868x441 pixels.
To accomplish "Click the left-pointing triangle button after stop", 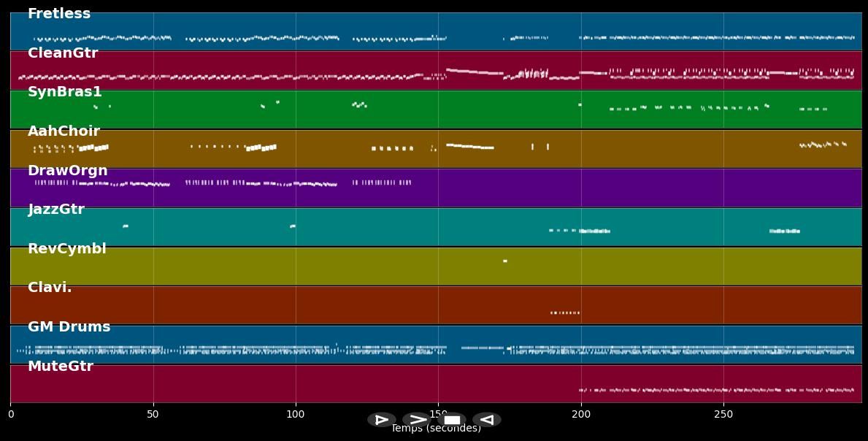I will pos(486,420).
